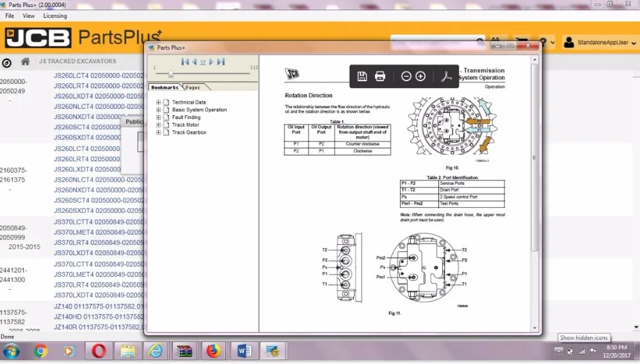The height and width of the screenshot is (364, 640).
Task: Click the document viewer vertical scrollbar thumb
Action: (x=534, y=157)
